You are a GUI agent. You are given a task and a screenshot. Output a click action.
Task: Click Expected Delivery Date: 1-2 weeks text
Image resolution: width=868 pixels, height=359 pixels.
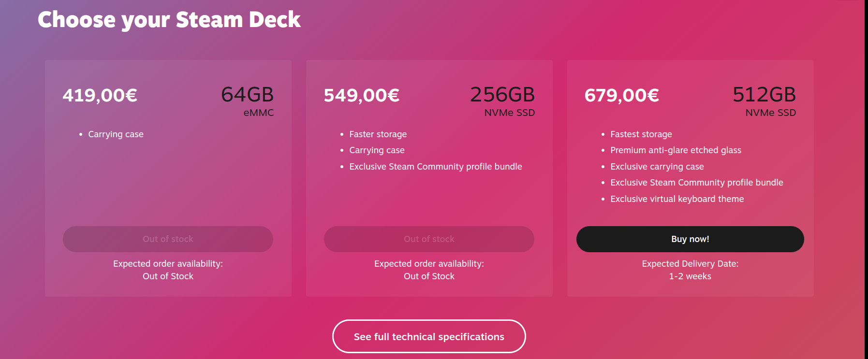(x=690, y=270)
